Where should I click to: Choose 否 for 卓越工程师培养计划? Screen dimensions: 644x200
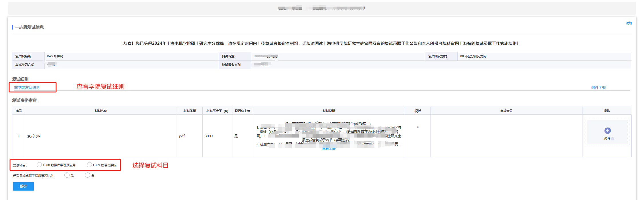tap(88, 175)
